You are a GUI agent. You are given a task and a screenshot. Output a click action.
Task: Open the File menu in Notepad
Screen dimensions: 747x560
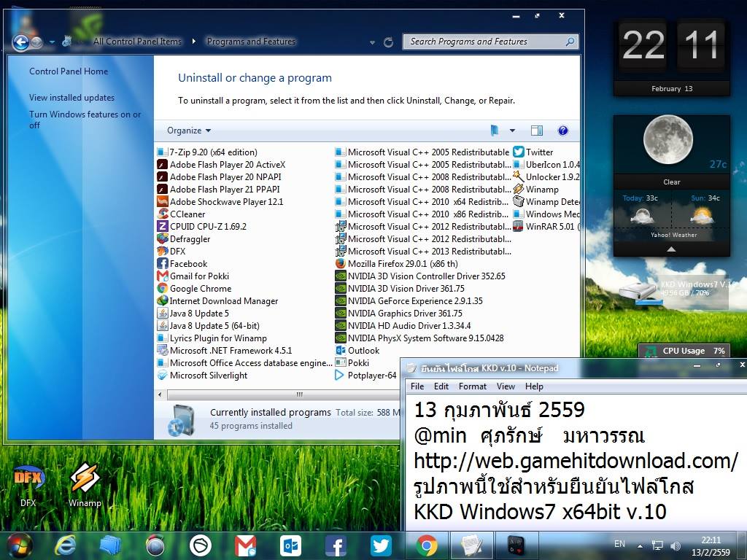point(417,386)
